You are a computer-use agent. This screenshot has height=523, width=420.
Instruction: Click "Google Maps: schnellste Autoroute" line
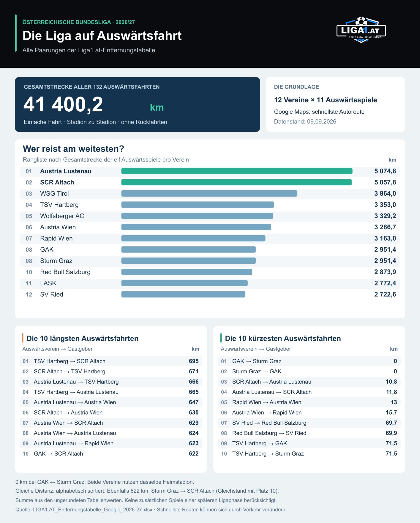pos(319,112)
